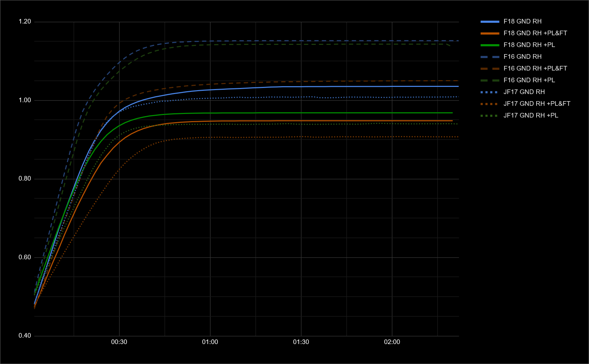589x364 pixels.
Task: Click the solid orange swatch in the legend
Action: [490, 33]
